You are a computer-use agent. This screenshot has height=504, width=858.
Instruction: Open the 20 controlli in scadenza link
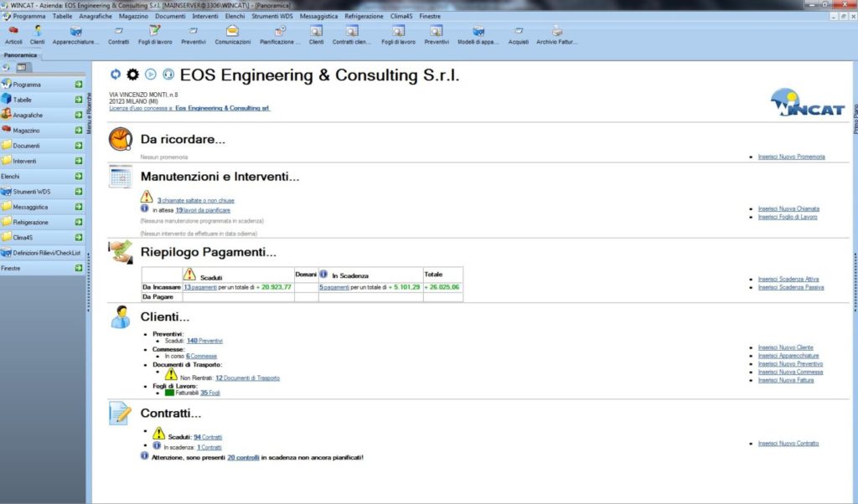pyautogui.click(x=243, y=458)
